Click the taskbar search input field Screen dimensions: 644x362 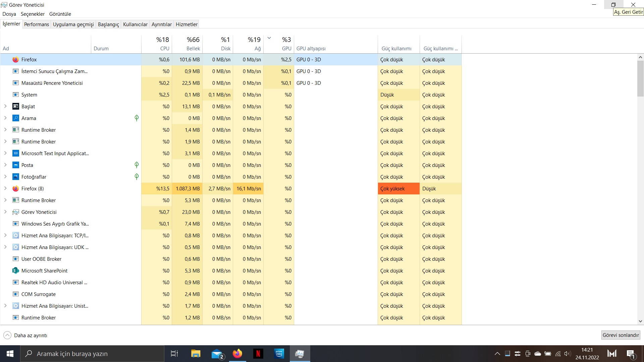click(94, 354)
